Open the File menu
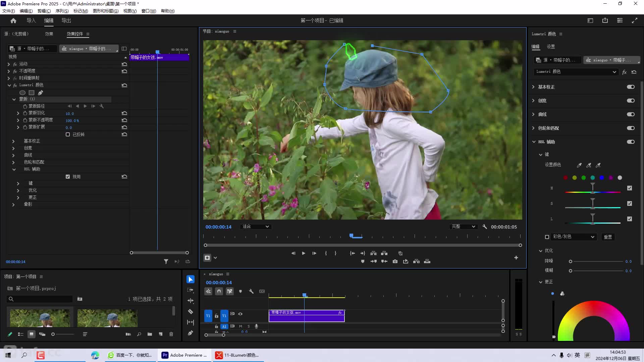Viewport: 644px width, 362px height. (8, 11)
